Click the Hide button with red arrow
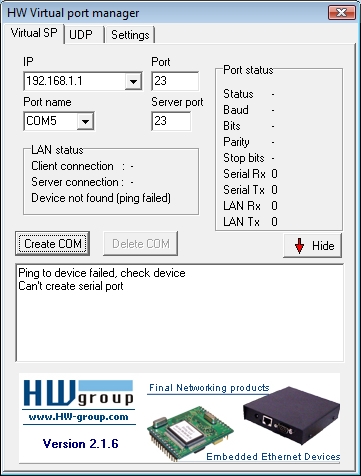The image size is (361, 476). 312,246
